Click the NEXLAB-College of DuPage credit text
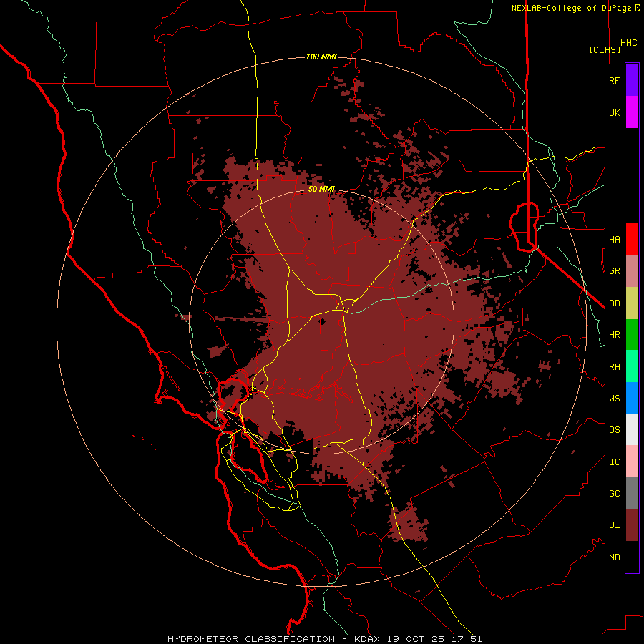This screenshot has width=644, height=644. tap(571, 8)
